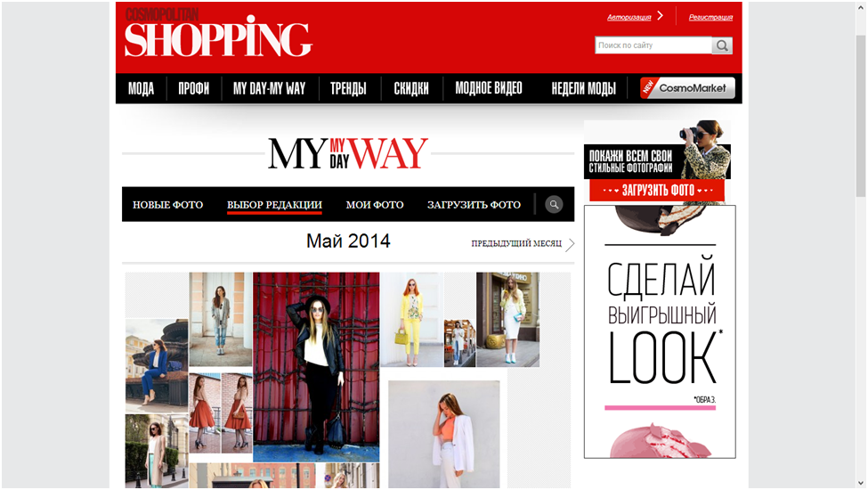Click the site search magnifier button
Viewport: 868px width, 490px height.
(x=722, y=45)
